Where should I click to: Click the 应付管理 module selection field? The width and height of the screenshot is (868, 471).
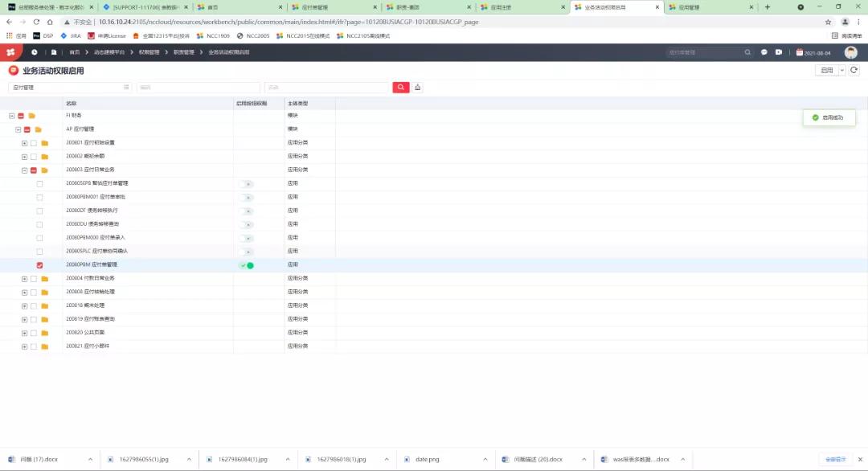click(68, 88)
